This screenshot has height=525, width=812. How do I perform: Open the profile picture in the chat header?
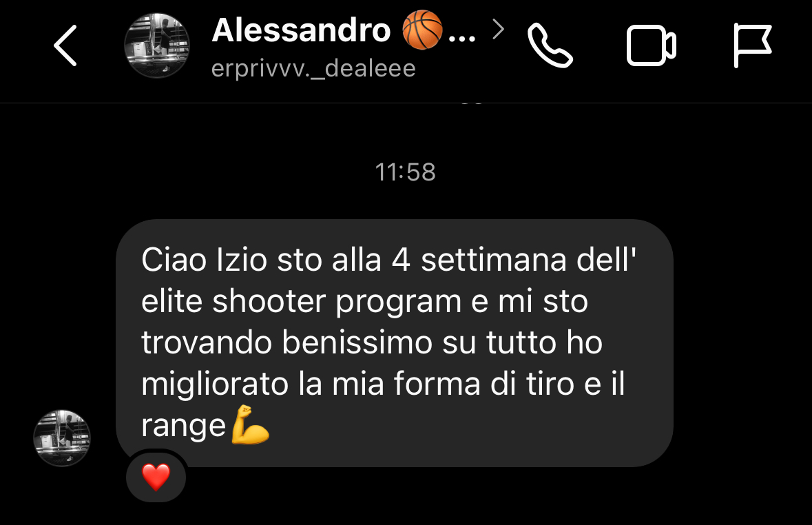click(x=157, y=45)
